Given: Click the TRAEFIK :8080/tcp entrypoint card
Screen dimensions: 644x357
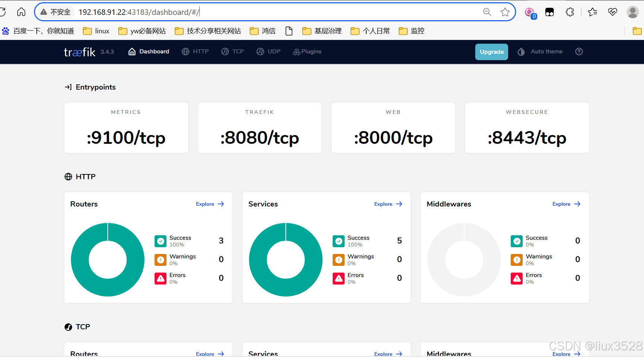Looking at the screenshot, I should [x=260, y=128].
